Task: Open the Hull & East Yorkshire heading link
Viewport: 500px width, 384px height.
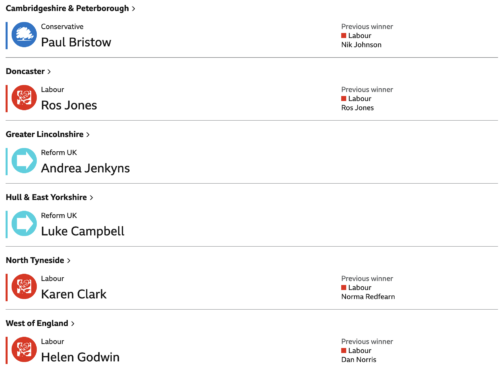Action: 49,197
